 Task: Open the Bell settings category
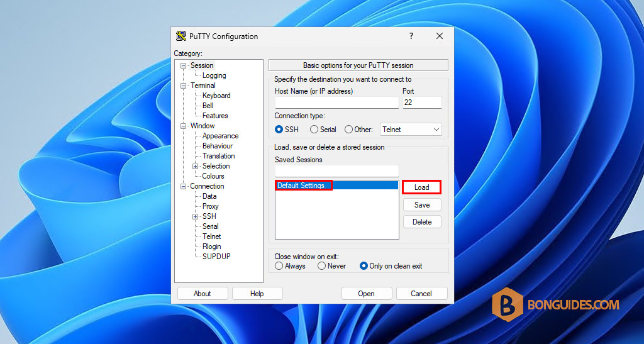(208, 106)
